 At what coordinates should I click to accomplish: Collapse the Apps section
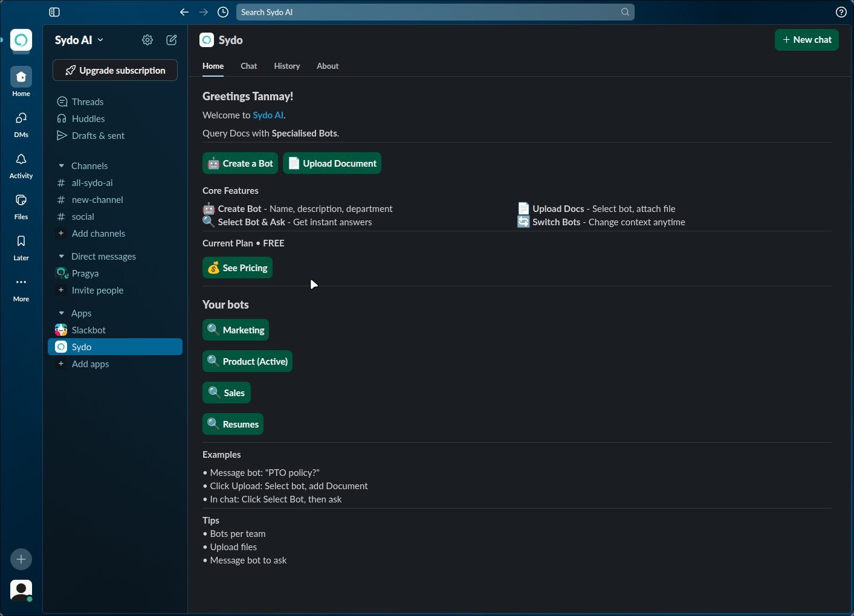(x=61, y=313)
